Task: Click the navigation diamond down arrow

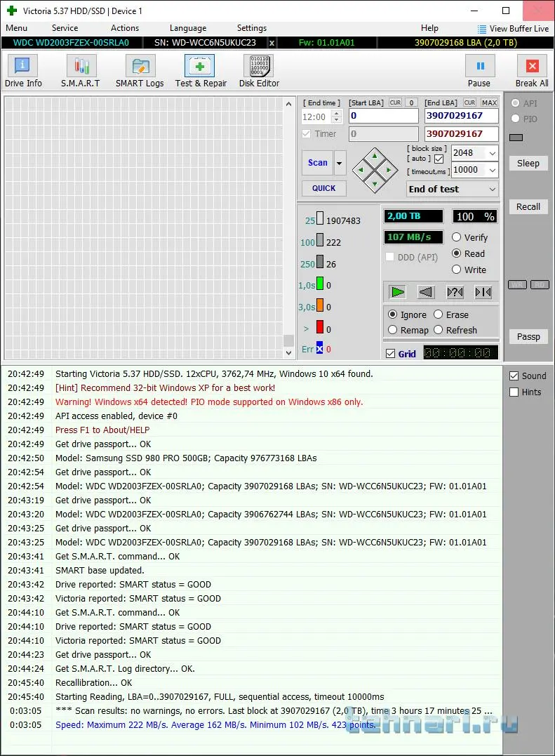Action: pos(375,184)
